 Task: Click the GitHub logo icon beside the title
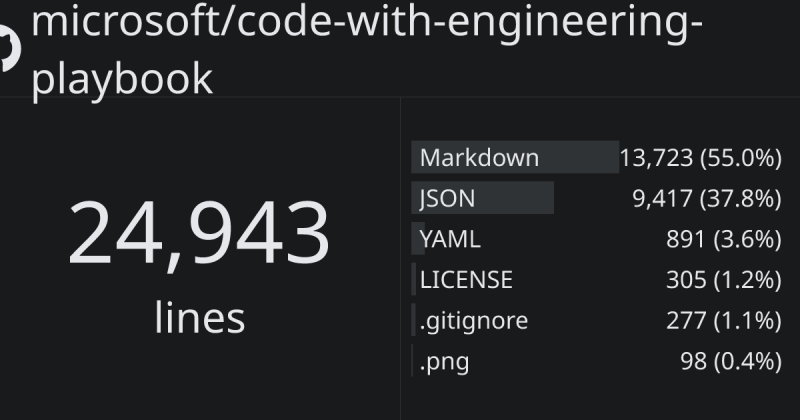(9, 48)
